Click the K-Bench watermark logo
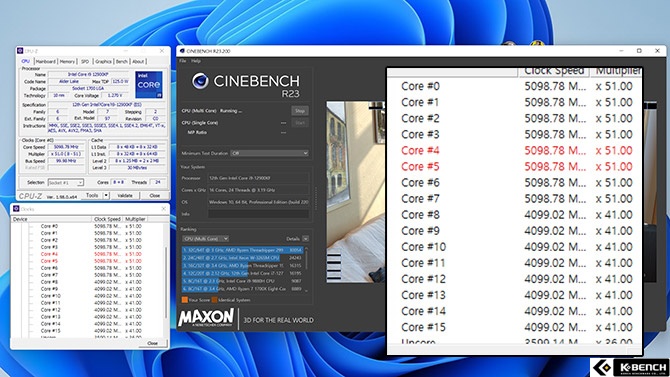670x377 pixels. pyautogui.click(x=630, y=367)
